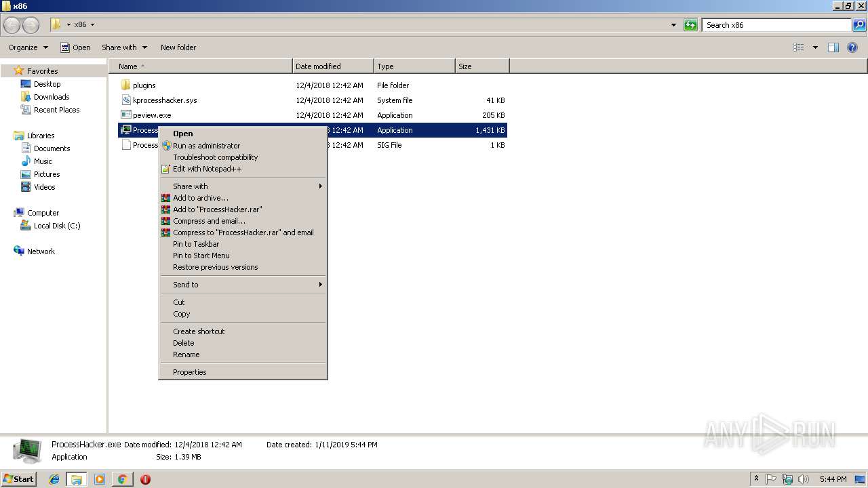
Task: Click the red Opera taskbar icon
Action: click(x=145, y=479)
